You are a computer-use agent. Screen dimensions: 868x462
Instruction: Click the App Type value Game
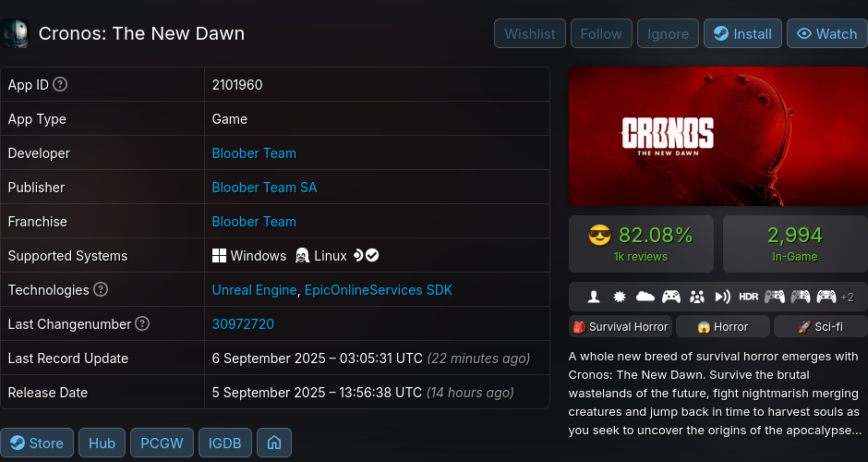230,119
